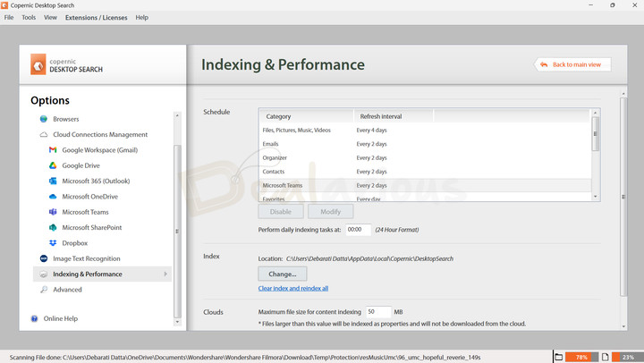644x363 pixels.
Task: Click the Microsoft SharePoint icon
Action: coord(53,227)
